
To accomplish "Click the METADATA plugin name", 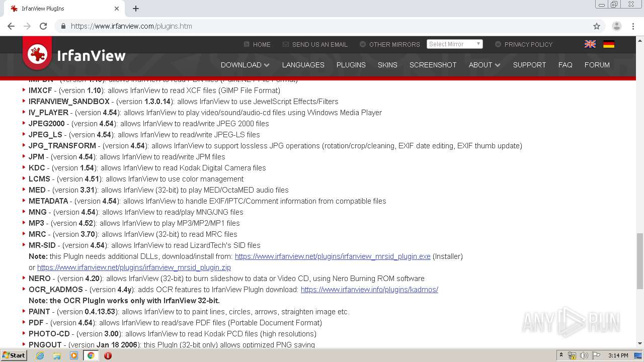I will (48, 201).
